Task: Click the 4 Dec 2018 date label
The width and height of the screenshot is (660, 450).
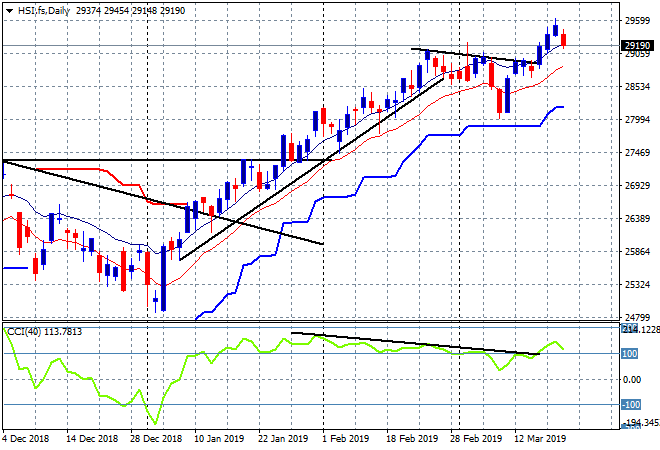Action: coord(26,439)
